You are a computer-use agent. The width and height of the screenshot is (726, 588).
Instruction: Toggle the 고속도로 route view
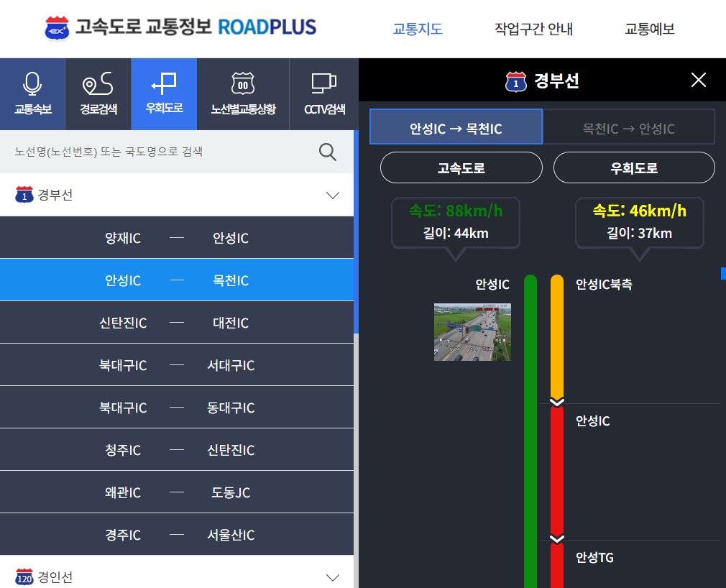point(461,167)
